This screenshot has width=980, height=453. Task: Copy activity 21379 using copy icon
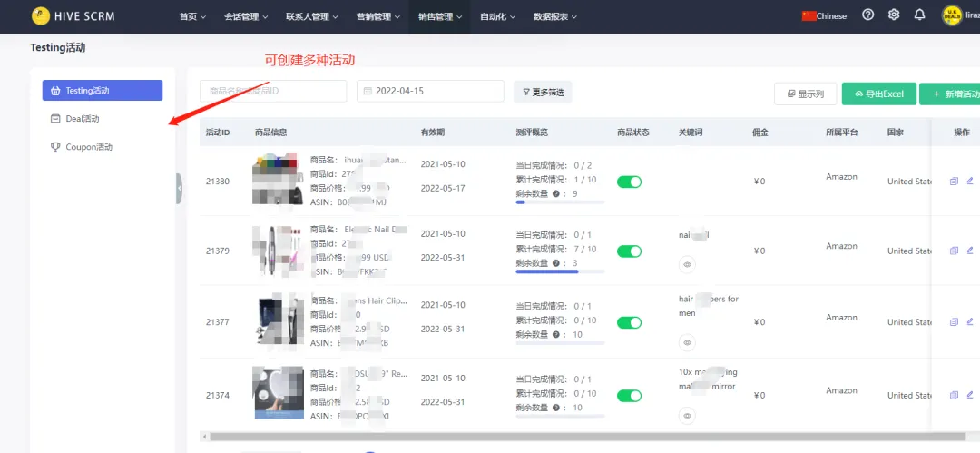pyautogui.click(x=954, y=251)
